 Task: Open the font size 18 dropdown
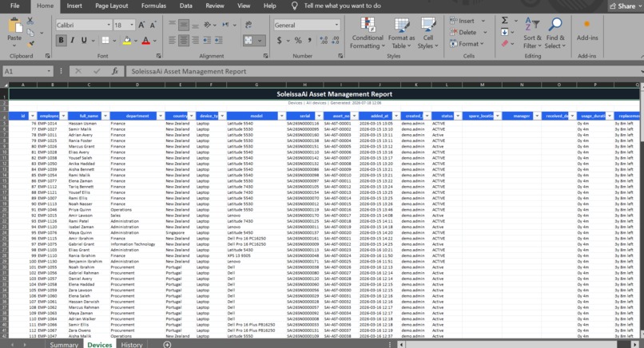click(132, 25)
